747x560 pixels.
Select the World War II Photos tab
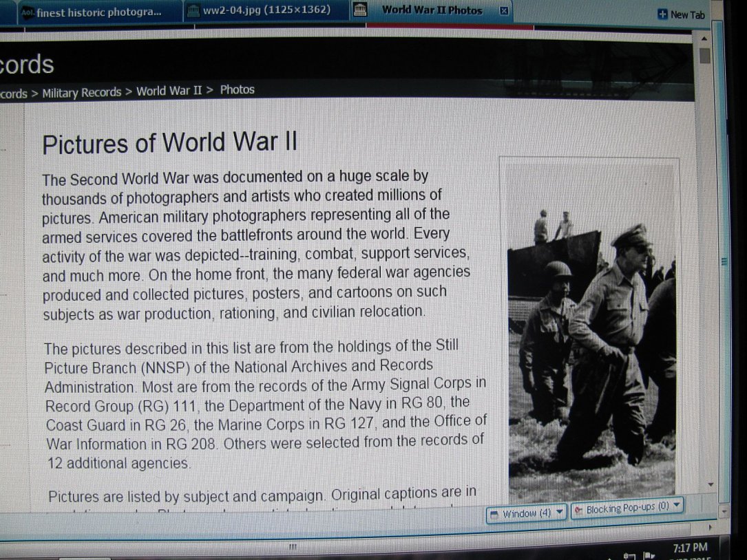tap(431, 10)
